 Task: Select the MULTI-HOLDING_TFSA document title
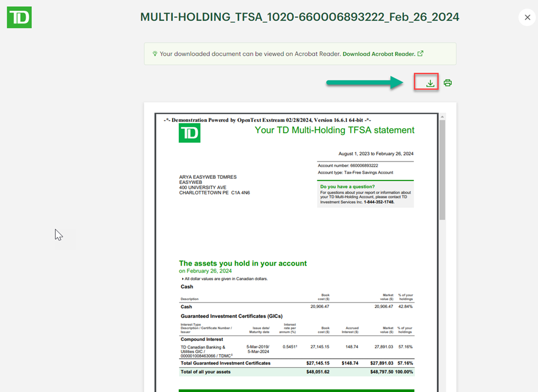299,17
